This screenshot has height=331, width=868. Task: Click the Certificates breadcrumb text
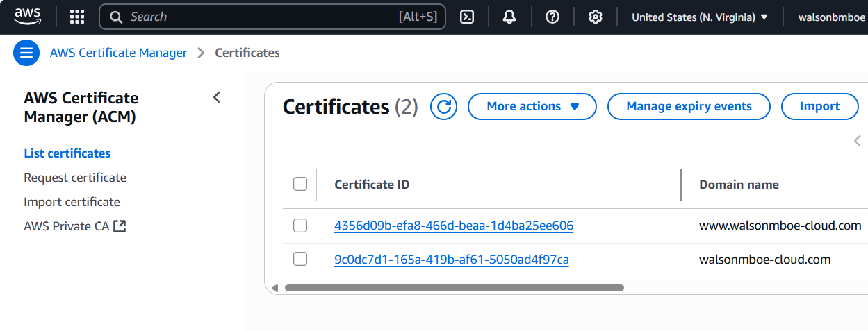tap(247, 53)
